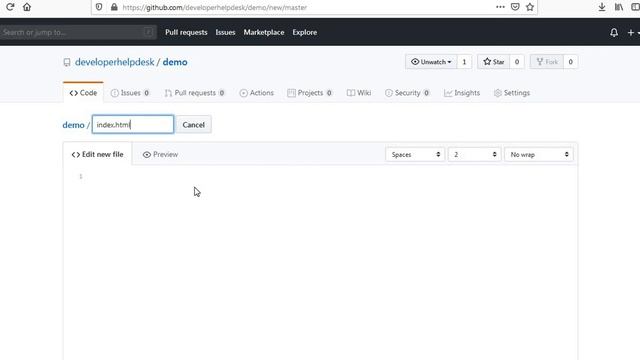View stargazers count next to Star
The height and width of the screenshot is (360, 640).
coord(517,62)
